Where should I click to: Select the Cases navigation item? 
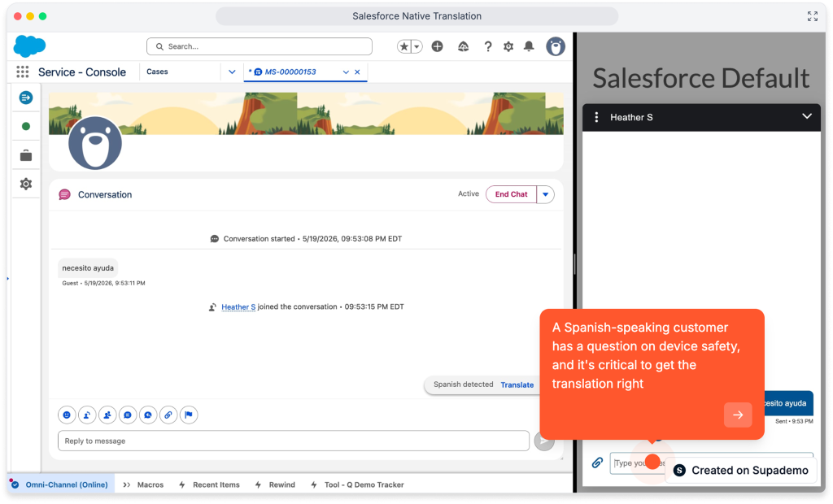[157, 72]
